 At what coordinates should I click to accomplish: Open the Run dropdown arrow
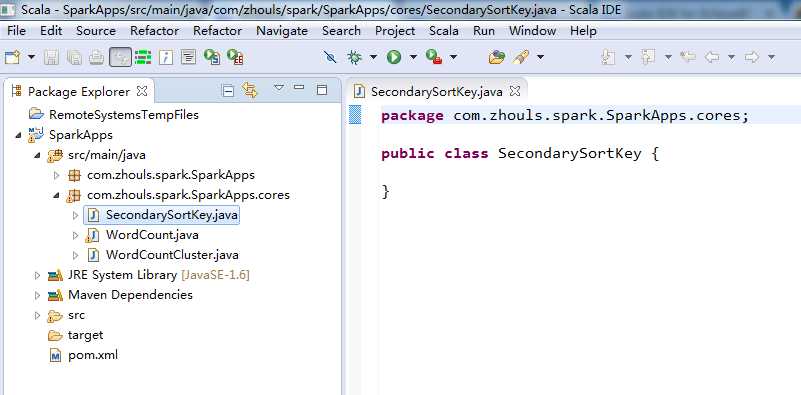point(413,57)
